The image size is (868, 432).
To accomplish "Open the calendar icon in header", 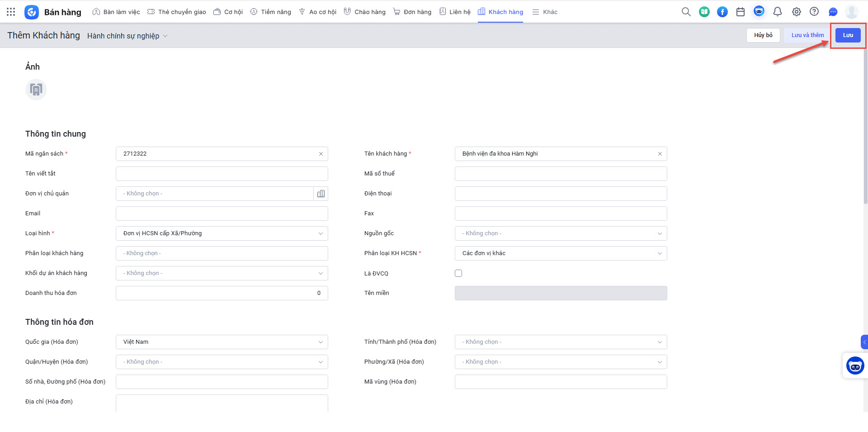I will (740, 12).
